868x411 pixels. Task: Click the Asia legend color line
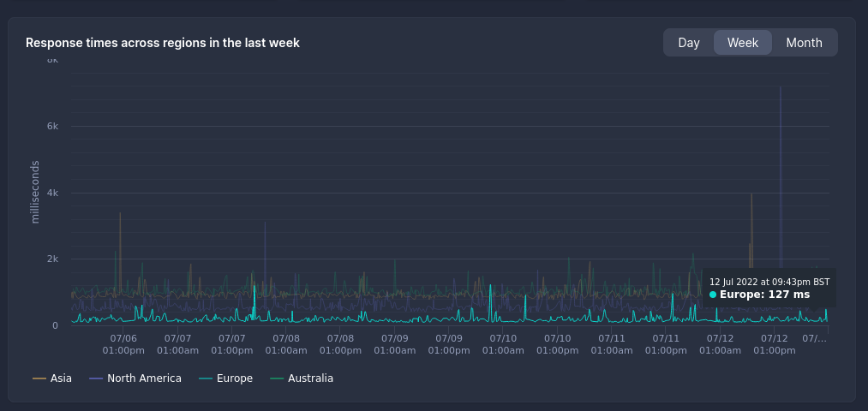[x=39, y=378]
